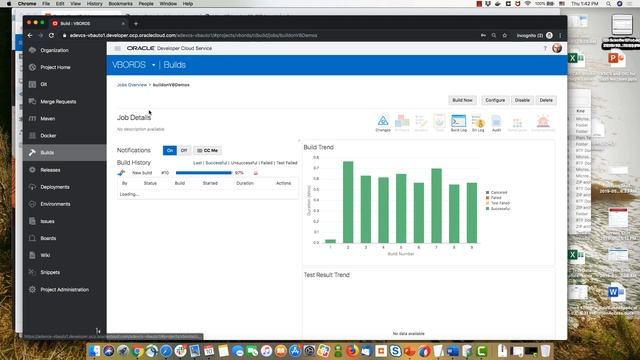This screenshot has width=640, height=360.
Task: Cancel build #10 using red icon
Action: 256,173
